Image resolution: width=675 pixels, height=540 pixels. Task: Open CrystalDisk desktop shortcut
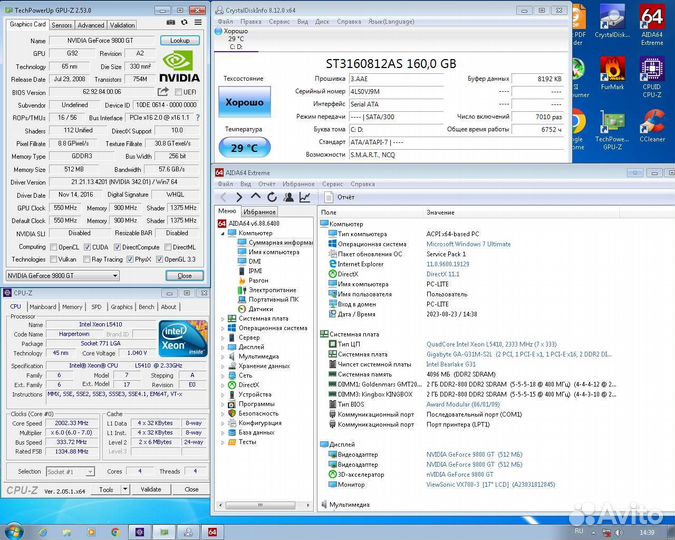point(612,22)
